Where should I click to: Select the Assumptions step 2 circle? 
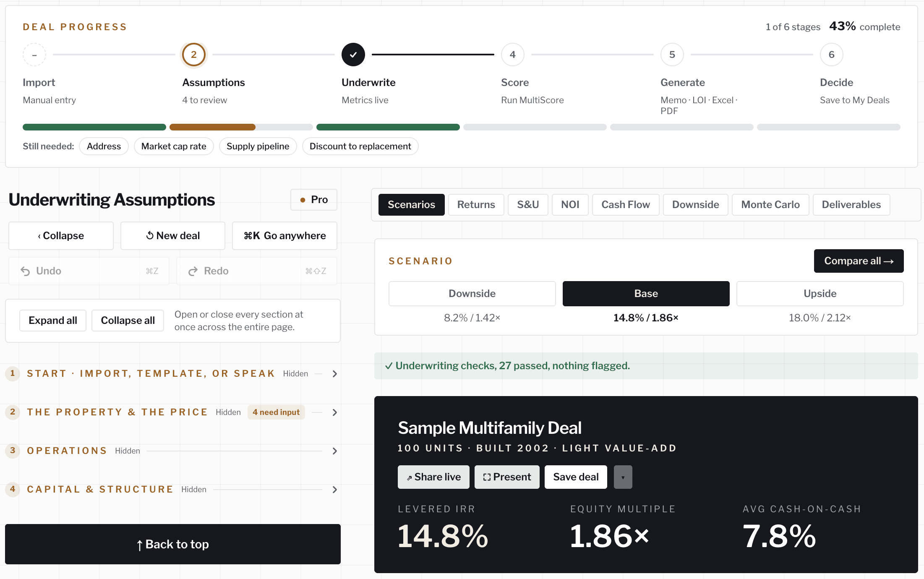click(x=193, y=55)
